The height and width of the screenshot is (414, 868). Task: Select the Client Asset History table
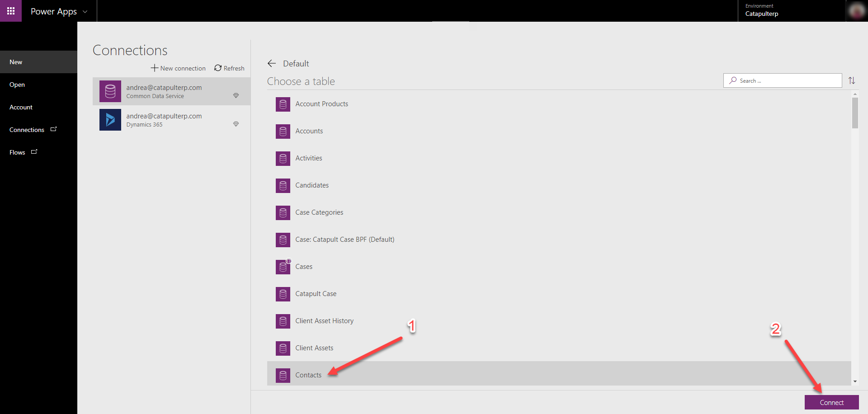[559, 321]
